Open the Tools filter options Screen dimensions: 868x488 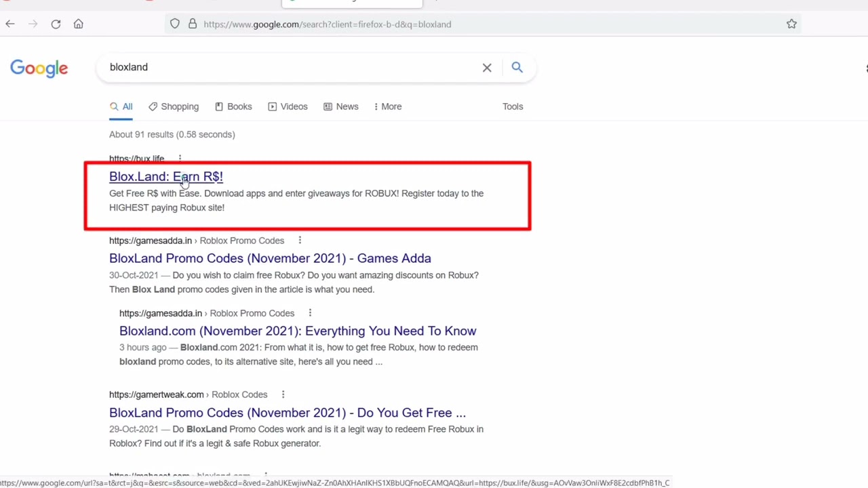point(513,107)
